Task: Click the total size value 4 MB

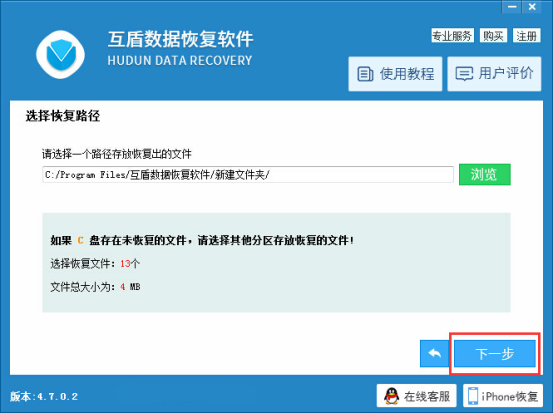Action: (130, 287)
